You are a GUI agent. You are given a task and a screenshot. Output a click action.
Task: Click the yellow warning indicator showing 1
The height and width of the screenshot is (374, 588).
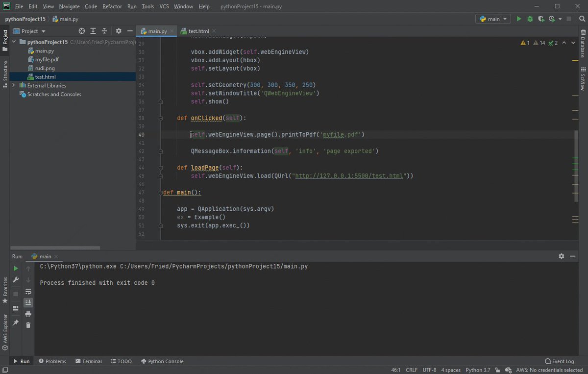tap(525, 43)
